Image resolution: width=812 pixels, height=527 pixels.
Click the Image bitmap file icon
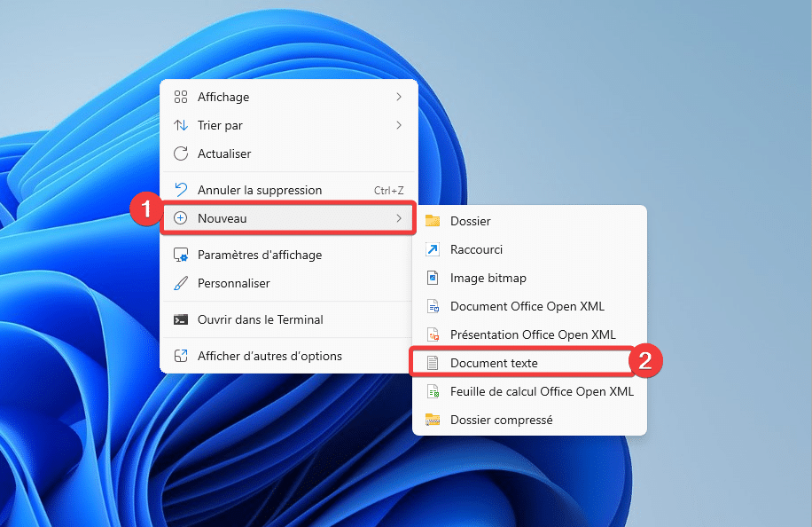[433, 278]
